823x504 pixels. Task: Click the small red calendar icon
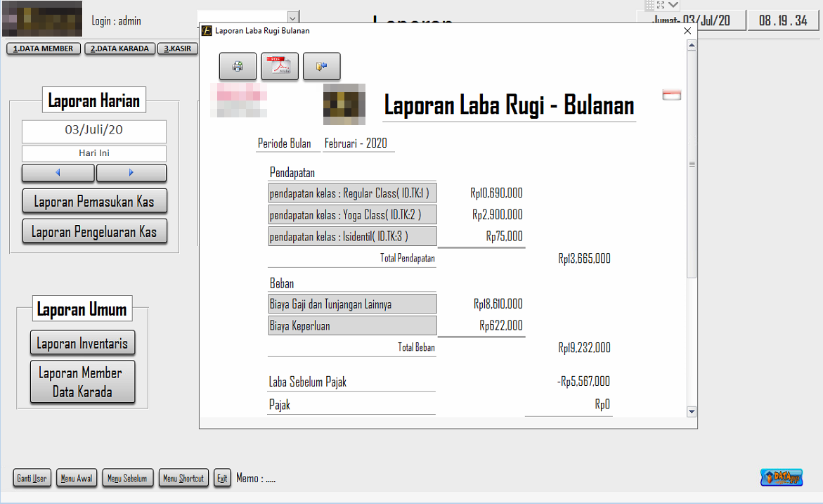(x=671, y=95)
